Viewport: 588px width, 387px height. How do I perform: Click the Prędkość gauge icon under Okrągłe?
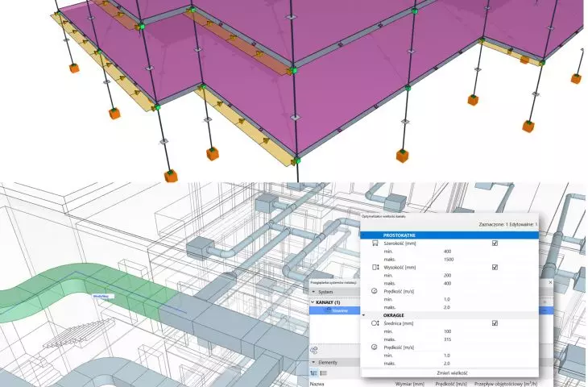click(375, 347)
